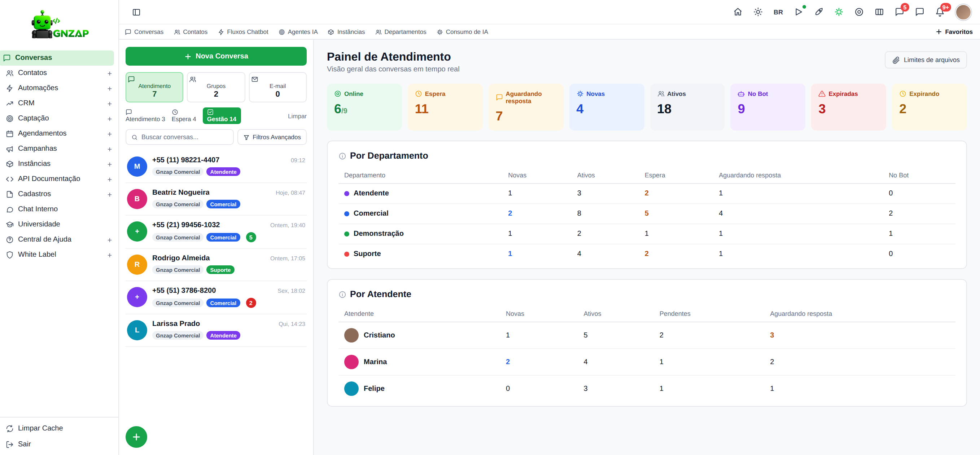Switch to the Departamentos tab

click(401, 32)
